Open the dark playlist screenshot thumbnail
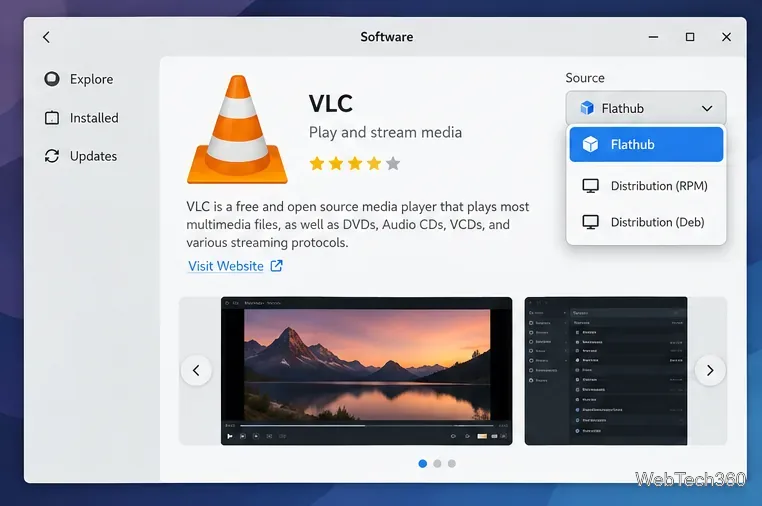Viewport: 762px width, 506px height. pos(606,371)
